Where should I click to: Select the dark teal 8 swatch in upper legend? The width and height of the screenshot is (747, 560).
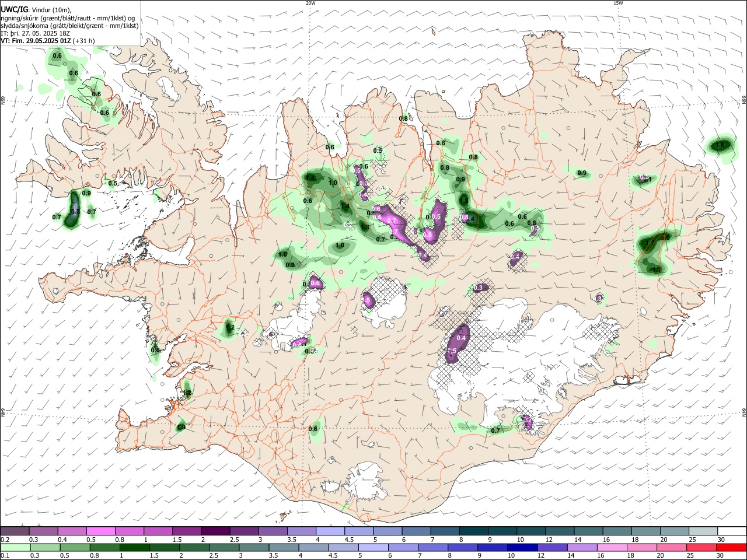(473, 531)
